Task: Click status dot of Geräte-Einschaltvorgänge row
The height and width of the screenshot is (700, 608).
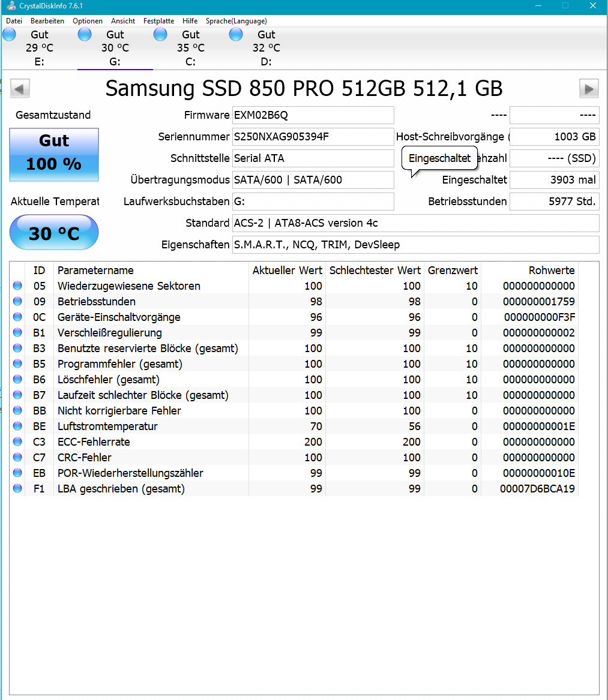Action: point(17,317)
